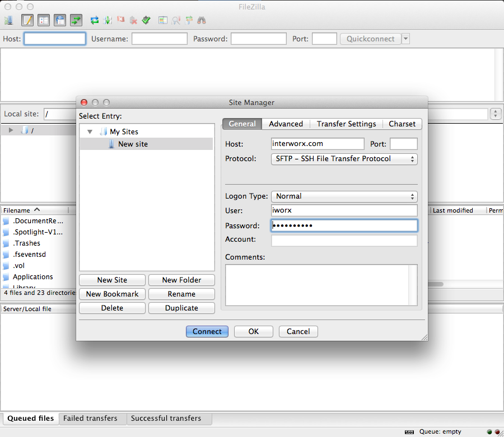The image size is (504, 437).
Task: Click the Quickconnect button
Action: 371,39
